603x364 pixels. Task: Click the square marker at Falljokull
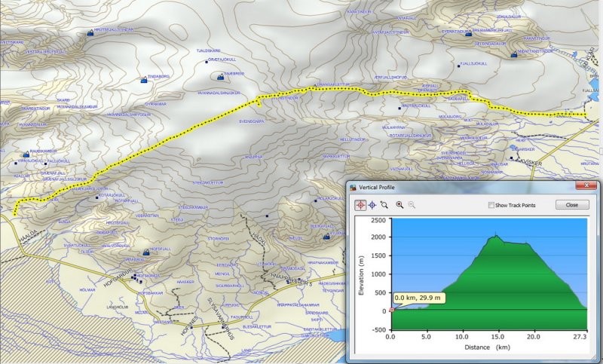45,164
